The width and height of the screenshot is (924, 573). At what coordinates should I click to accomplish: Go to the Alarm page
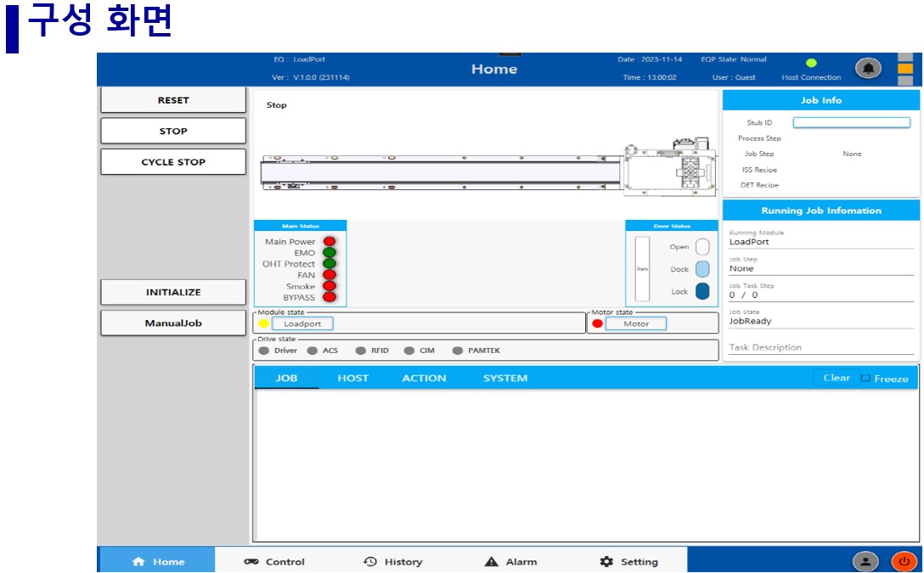[510, 562]
